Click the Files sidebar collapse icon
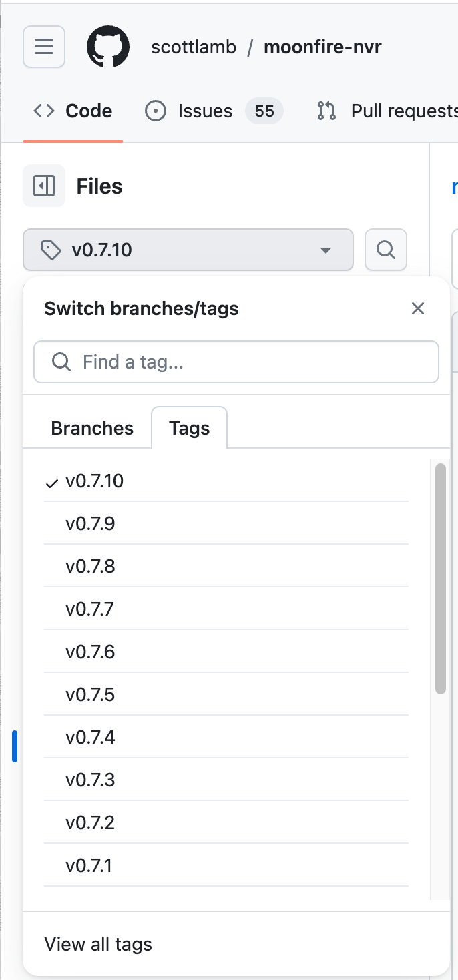This screenshot has width=458, height=980. [43, 186]
